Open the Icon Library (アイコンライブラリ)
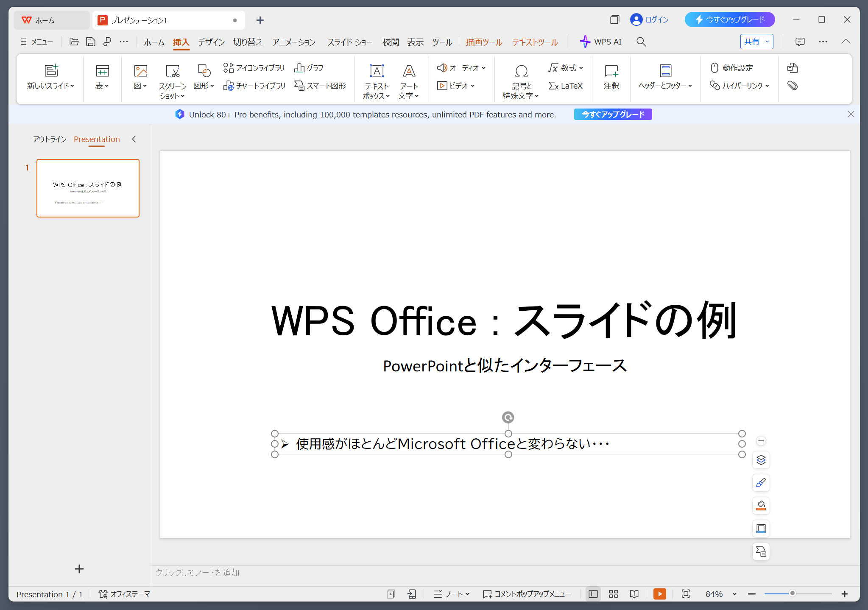868x610 pixels. [x=254, y=68]
